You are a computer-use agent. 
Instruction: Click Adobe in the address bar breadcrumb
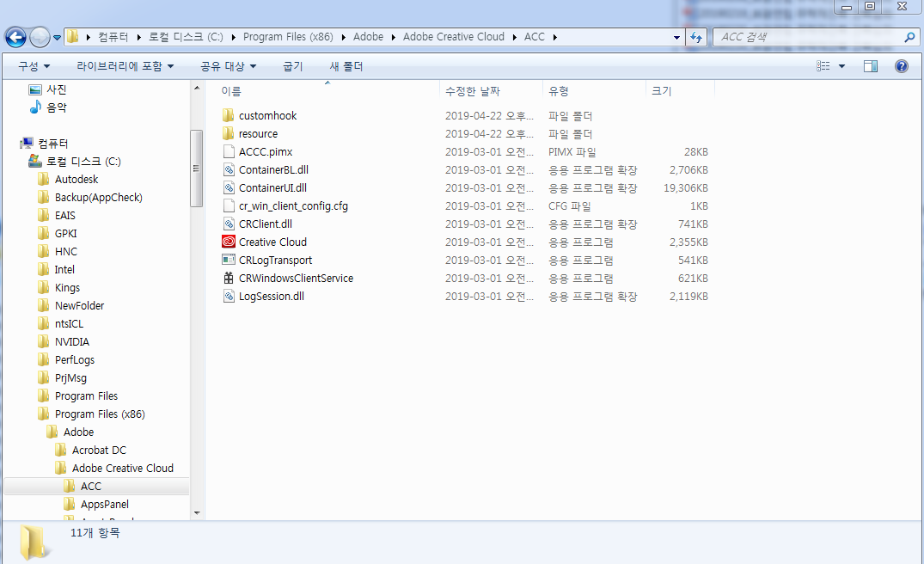[368, 36]
